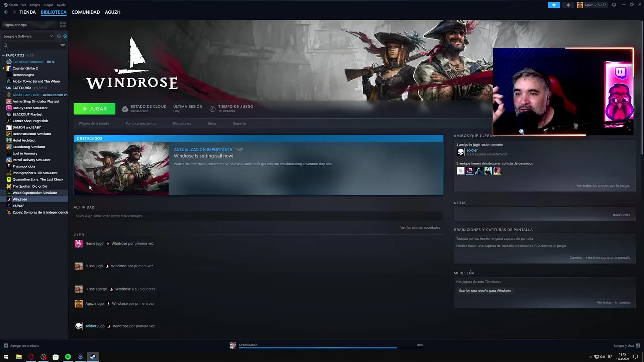
Task: Click the cloud status icon
Action: point(125,109)
